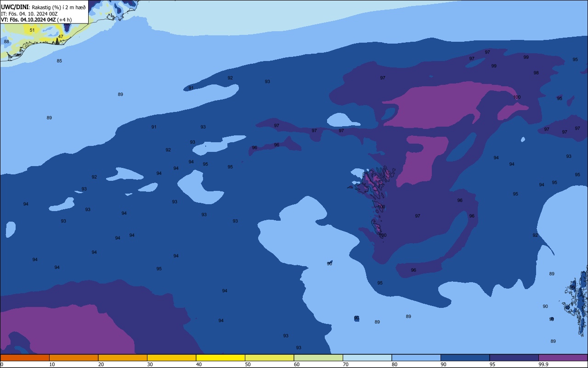This screenshot has width=588, height=368.
Task: Click the map value 85 on the map
Action: (59, 61)
